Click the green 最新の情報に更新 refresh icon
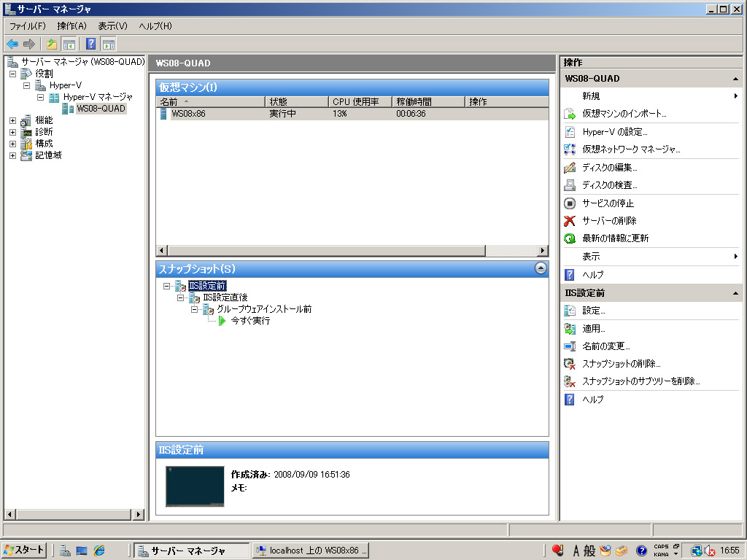The image size is (747, 560). tap(570, 238)
